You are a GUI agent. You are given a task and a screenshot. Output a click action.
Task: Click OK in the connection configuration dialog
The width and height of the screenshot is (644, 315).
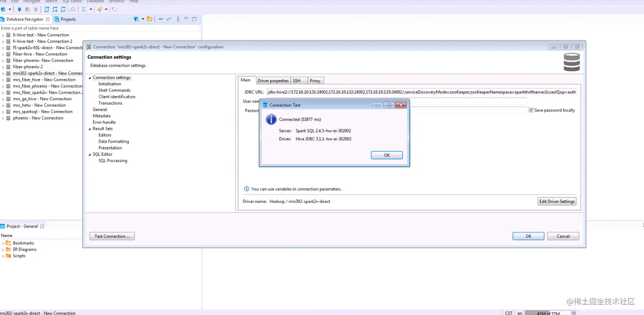pos(528,236)
